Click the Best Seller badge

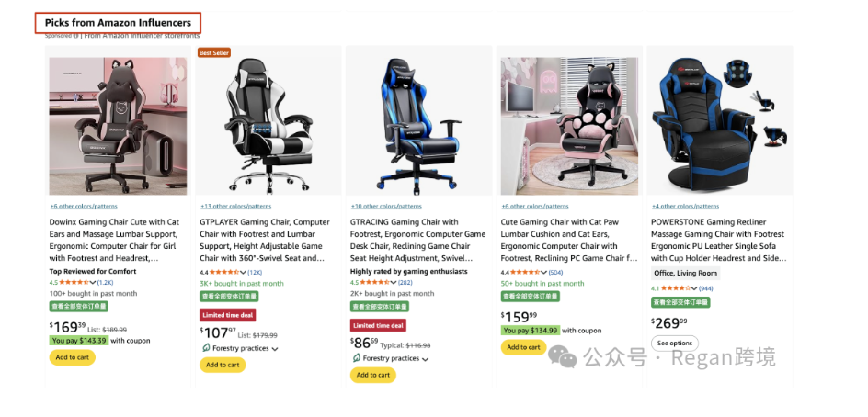214,52
